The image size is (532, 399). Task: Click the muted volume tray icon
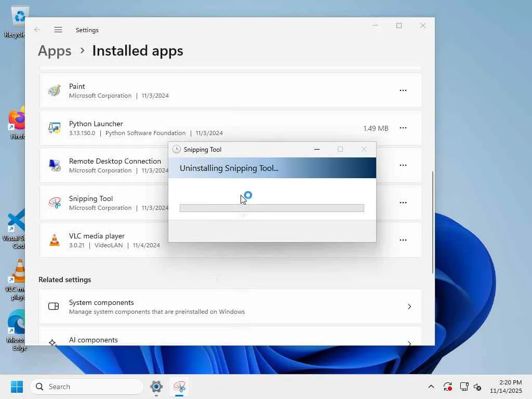tap(478, 387)
